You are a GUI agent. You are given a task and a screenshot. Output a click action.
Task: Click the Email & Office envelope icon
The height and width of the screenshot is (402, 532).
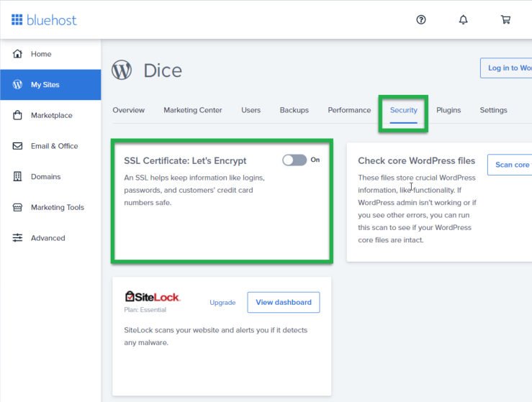(17, 146)
